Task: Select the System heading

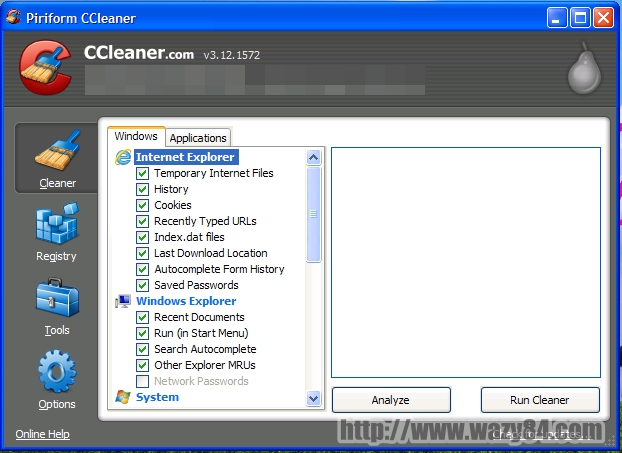Action: (x=157, y=397)
